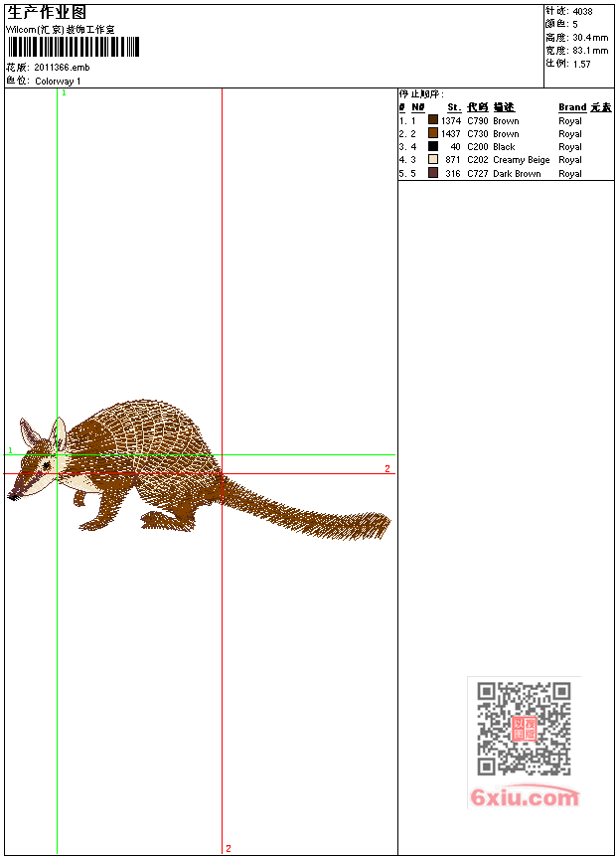The width and height of the screenshot is (616, 856).
Task: Click the red marker 2 at bottom
Action: point(228,848)
